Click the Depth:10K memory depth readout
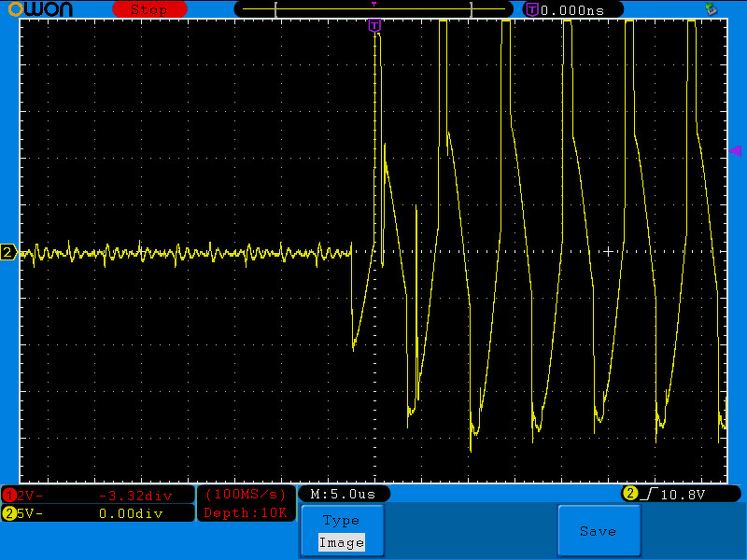747x560 pixels. tap(246, 512)
